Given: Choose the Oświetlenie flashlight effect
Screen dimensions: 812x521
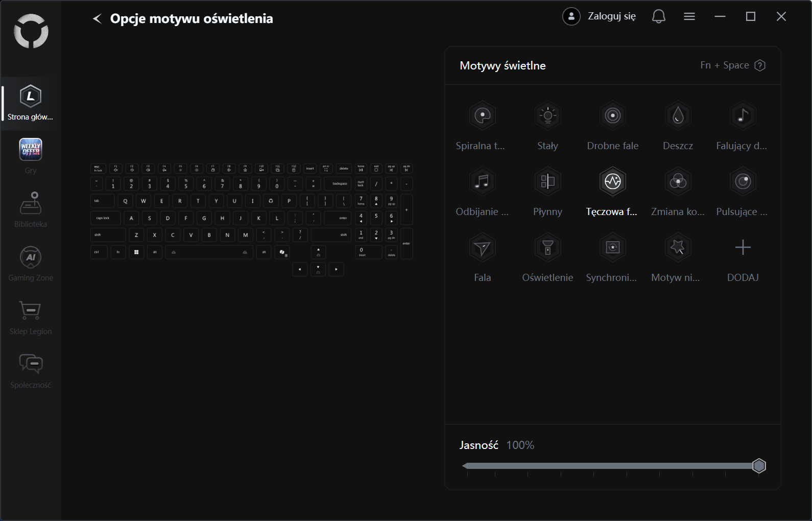Looking at the screenshot, I should point(547,248).
